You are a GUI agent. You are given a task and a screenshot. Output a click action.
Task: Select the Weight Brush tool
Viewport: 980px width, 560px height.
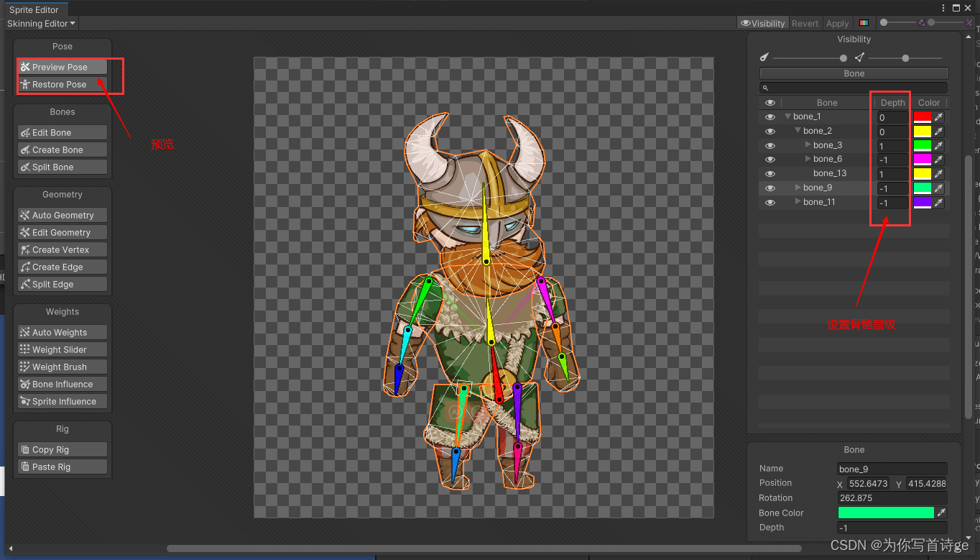63,367
